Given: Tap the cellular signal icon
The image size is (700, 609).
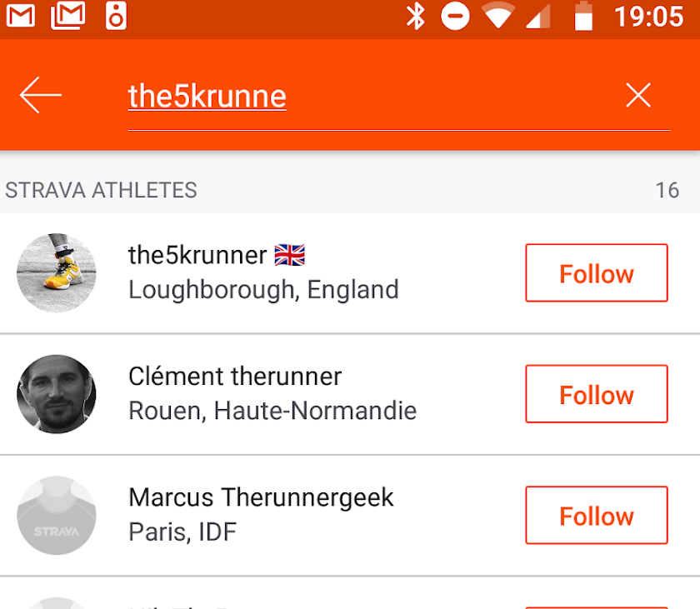Looking at the screenshot, I should pyautogui.click(x=539, y=17).
